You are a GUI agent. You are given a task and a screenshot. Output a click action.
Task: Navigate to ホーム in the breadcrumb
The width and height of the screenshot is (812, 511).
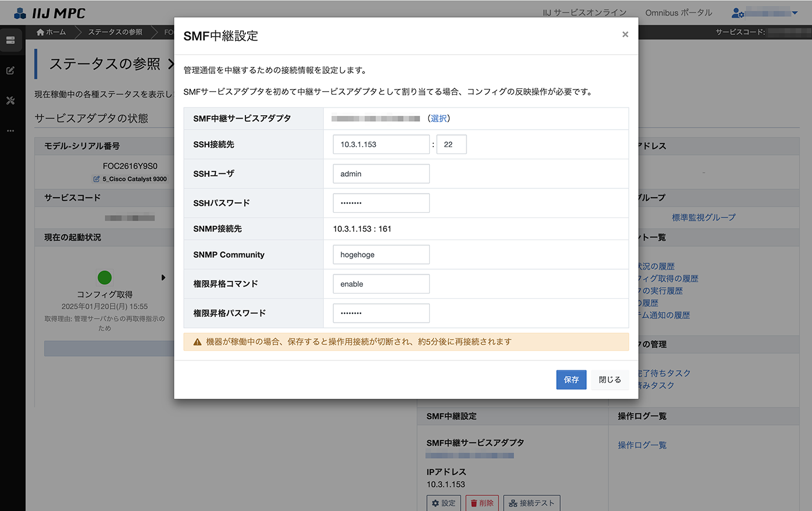click(x=51, y=32)
